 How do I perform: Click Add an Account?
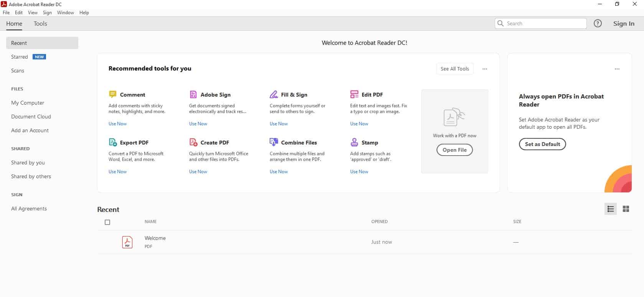[30, 130]
